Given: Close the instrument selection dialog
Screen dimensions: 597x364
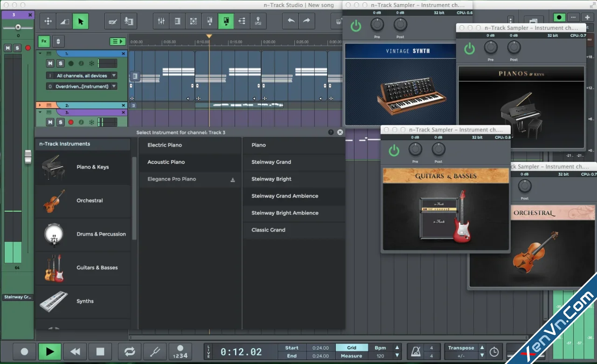Looking at the screenshot, I should [x=340, y=132].
